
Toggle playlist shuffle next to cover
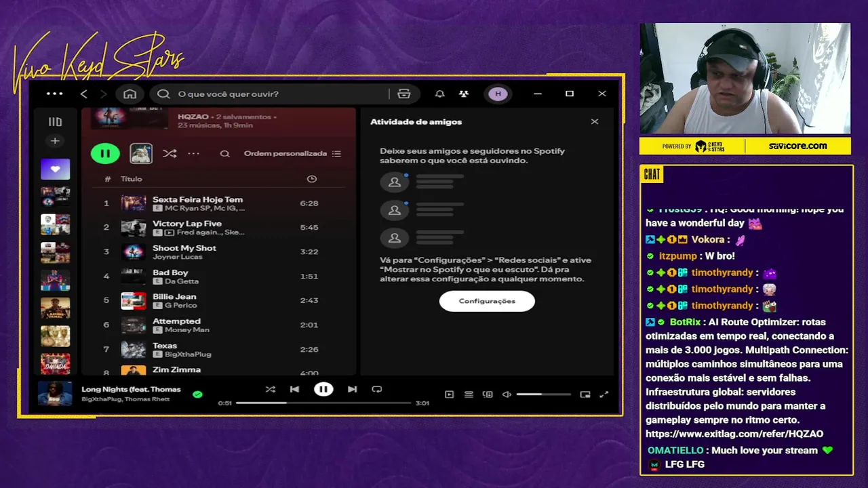[x=170, y=154]
